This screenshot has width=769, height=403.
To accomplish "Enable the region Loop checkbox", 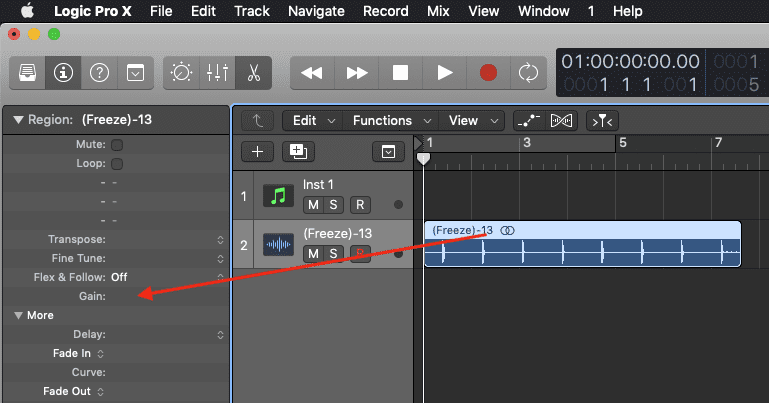I will coord(117,164).
